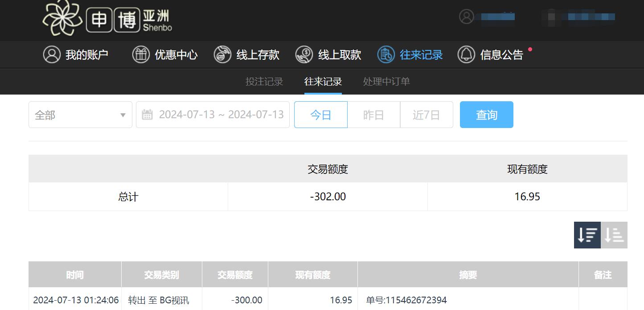This screenshot has width=644, height=310.
Task: Click the 优惠中心 promotions icon
Action: click(140, 54)
